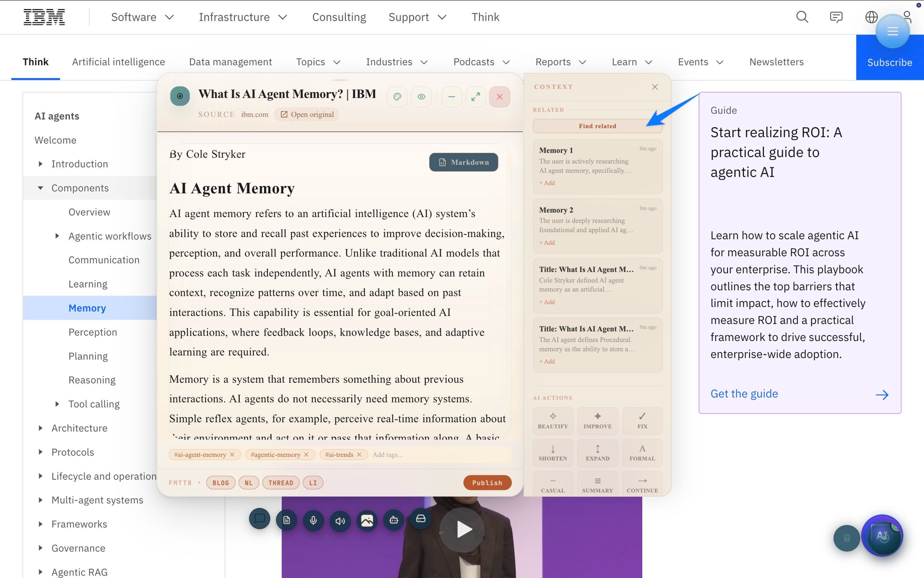Screen dimensions: 924x578
Task: Open the Support dropdown menu
Action: coord(418,17)
